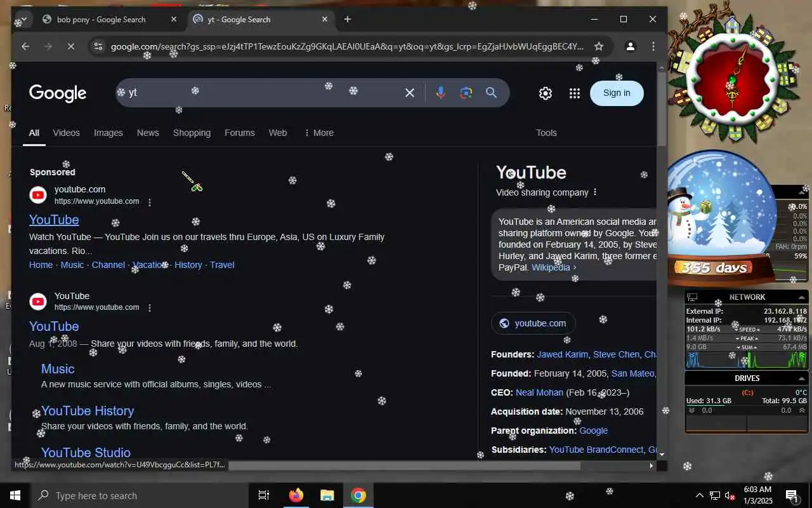Open Google quick settings gear icon
The image size is (812, 508).
[546, 93]
